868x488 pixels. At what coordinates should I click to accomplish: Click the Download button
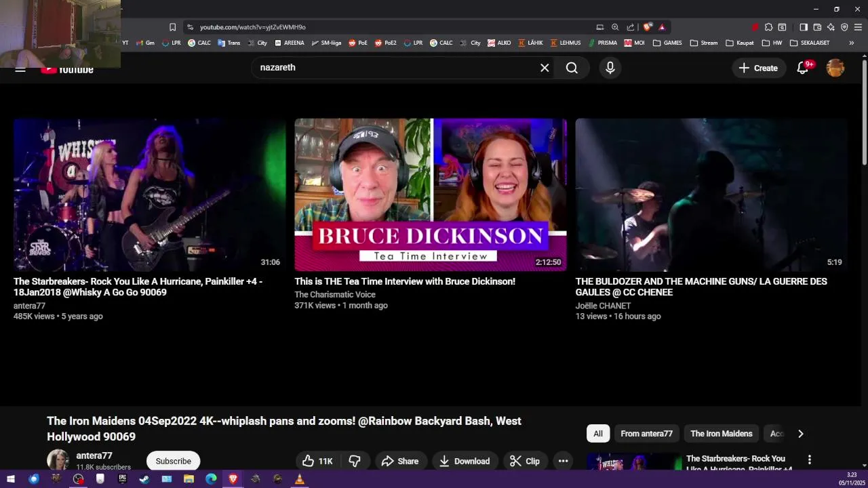point(465,461)
